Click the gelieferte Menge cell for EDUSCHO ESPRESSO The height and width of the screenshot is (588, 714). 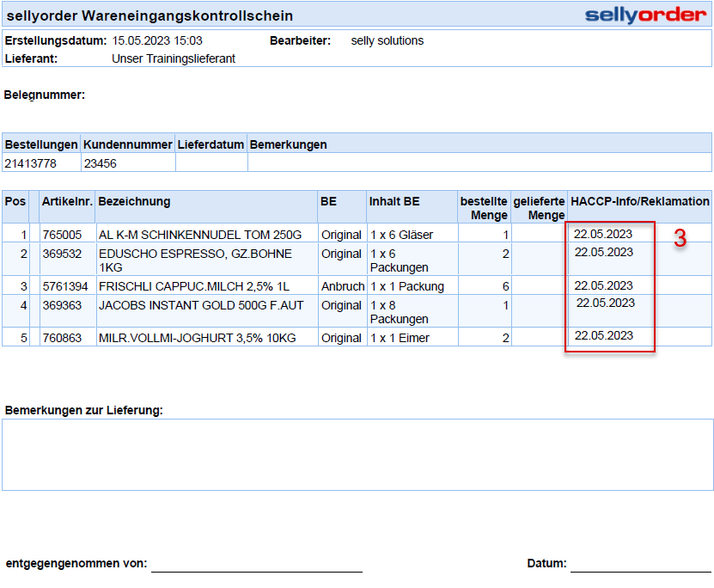(x=539, y=260)
